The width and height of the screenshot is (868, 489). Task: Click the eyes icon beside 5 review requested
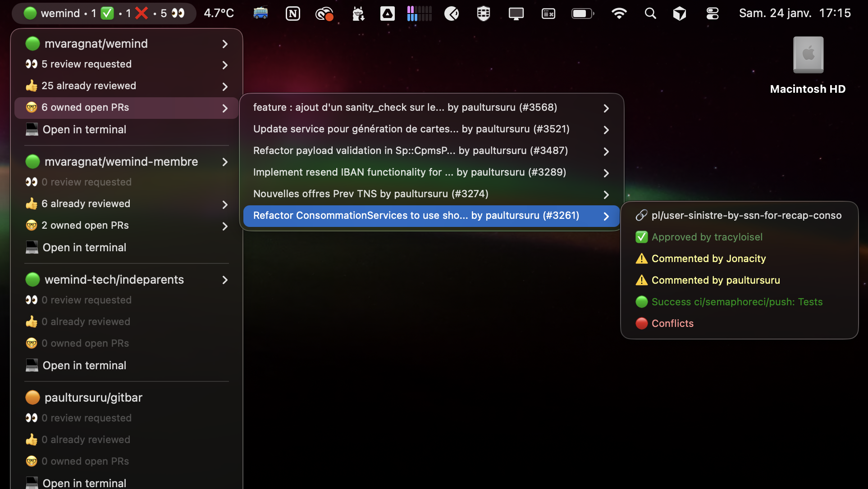pyautogui.click(x=32, y=64)
